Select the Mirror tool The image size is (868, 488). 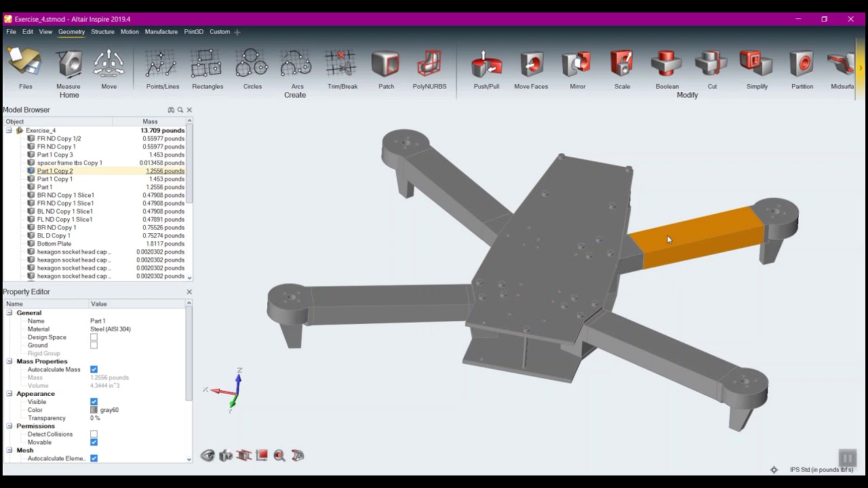(x=577, y=68)
